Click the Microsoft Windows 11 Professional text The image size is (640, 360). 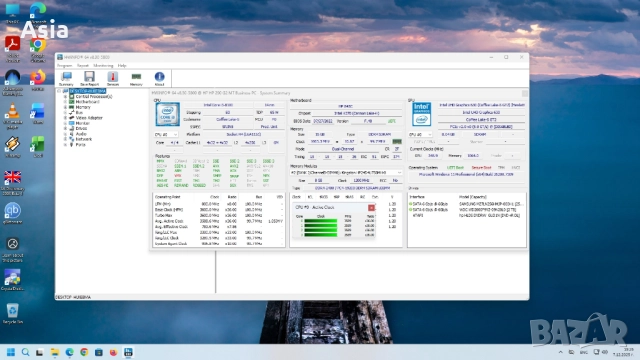pos(466,174)
